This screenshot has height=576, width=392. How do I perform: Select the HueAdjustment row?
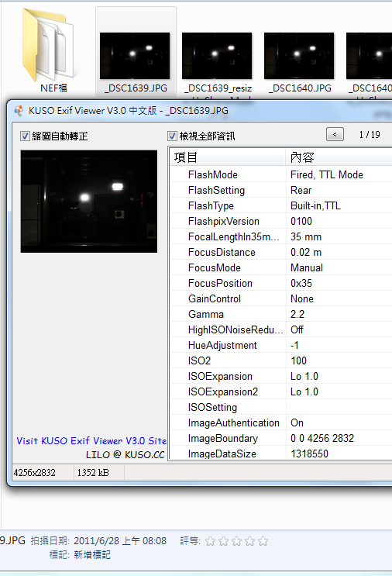[281, 345]
